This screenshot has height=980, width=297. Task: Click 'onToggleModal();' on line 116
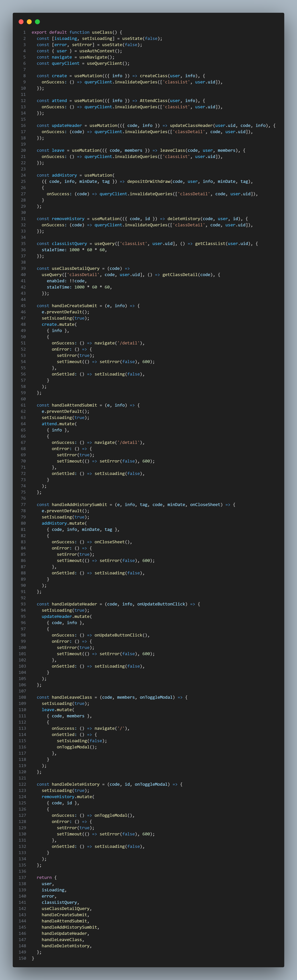pyautogui.click(x=77, y=747)
